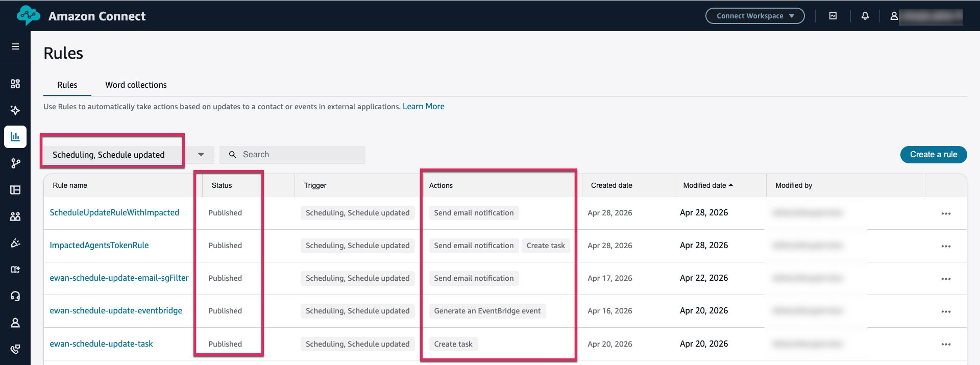Click Apr 16, 2026 created date
980x365 pixels.
[610, 311]
